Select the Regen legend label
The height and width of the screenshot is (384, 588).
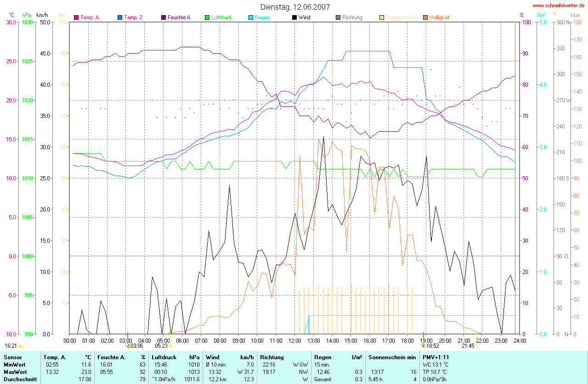pyautogui.click(x=262, y=17)
